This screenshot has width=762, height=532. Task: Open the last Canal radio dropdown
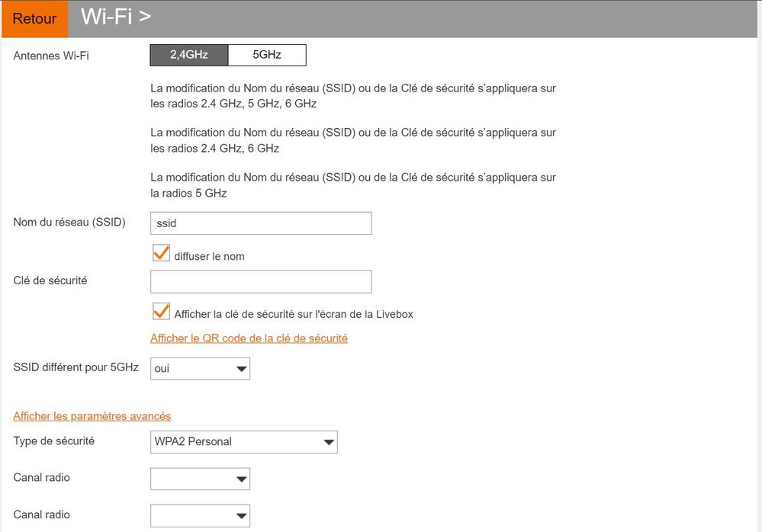point(200,515)
